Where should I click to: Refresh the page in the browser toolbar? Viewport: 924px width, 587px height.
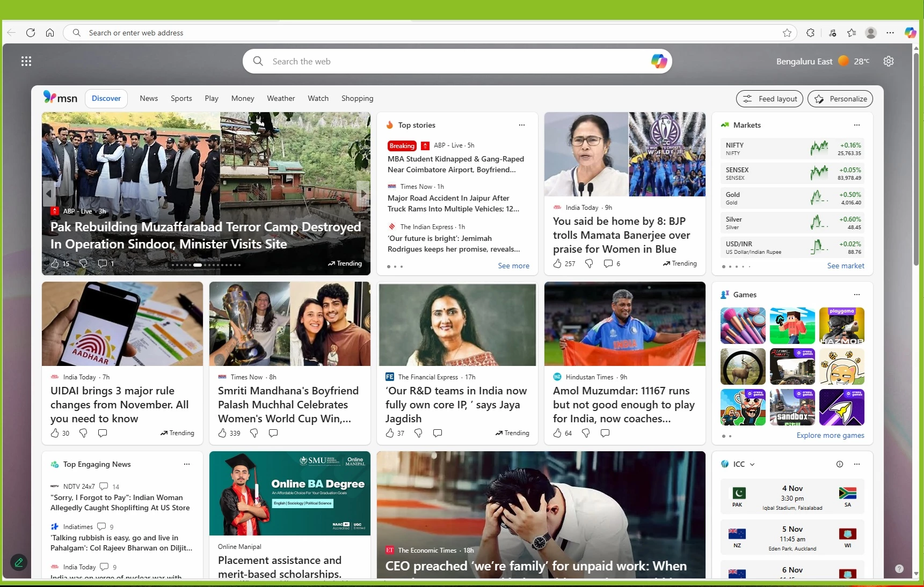31,33
